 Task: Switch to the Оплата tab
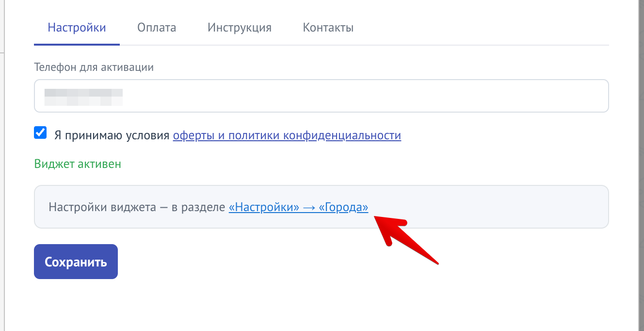pyautogui.click(x=157, y=28)
